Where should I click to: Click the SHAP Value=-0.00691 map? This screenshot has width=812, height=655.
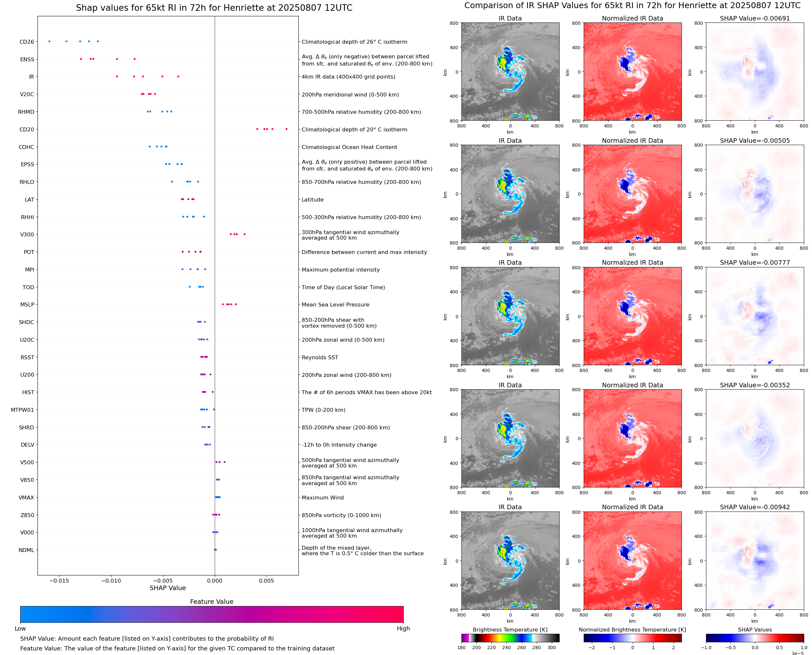coord(755,72)
